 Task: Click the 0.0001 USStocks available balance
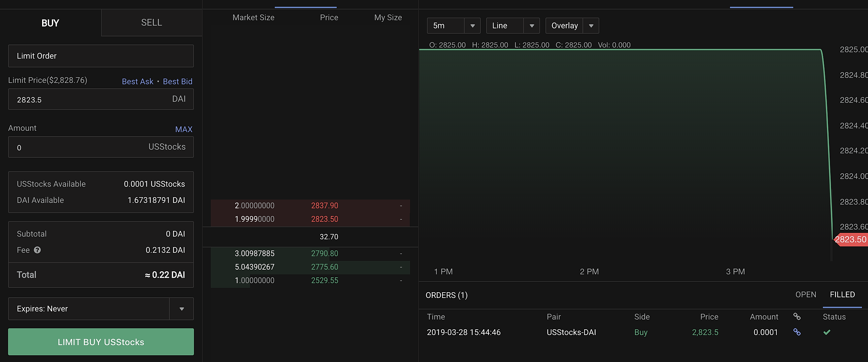tap(154, 184)
